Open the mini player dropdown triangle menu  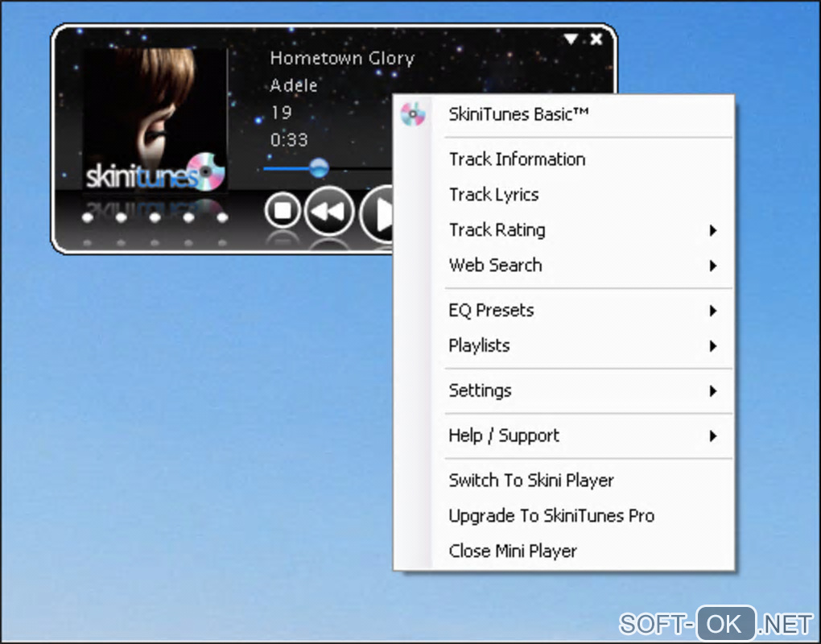point(571,39)
